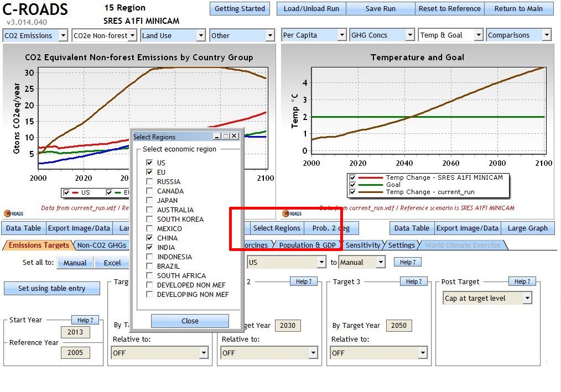This screenshot has height=392, width=561.
Task: Open the Non-CO2 GHGs tab
Action: click(102, 245)
